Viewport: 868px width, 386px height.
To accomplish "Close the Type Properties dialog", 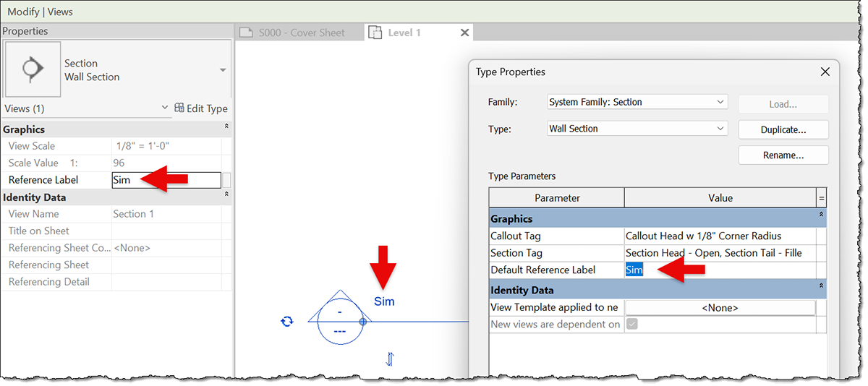I will click(x=825, y=72).
